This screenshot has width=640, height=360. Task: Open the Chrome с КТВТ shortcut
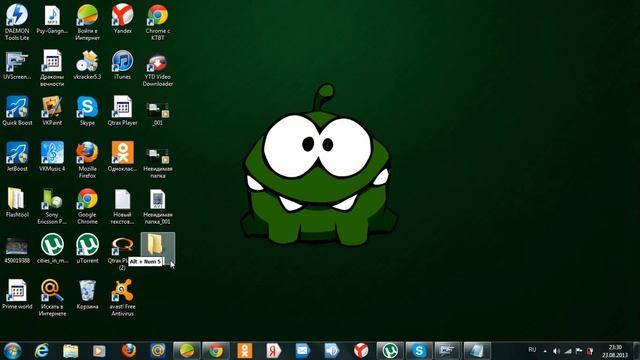[158, 22]
